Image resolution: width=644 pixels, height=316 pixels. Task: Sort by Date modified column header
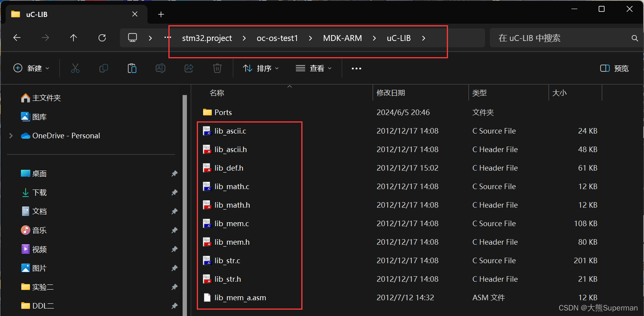coord(391,93)
